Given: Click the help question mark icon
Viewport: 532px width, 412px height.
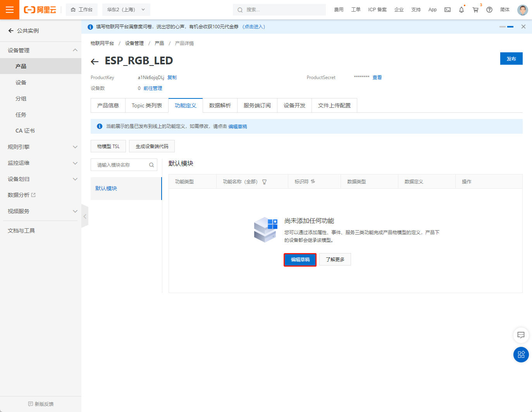Looking at the screenshot, I should click(x=489, y=10).
